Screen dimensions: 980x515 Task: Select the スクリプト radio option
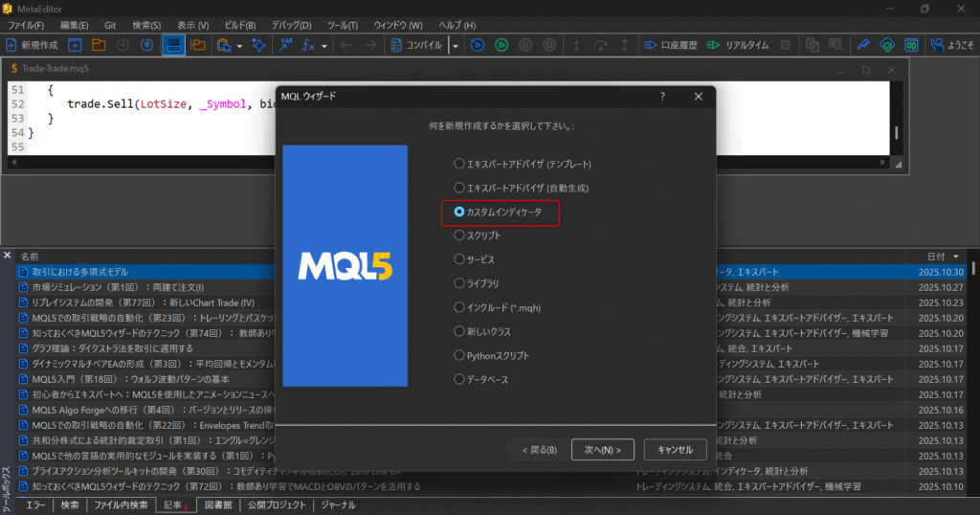(459, 235)
